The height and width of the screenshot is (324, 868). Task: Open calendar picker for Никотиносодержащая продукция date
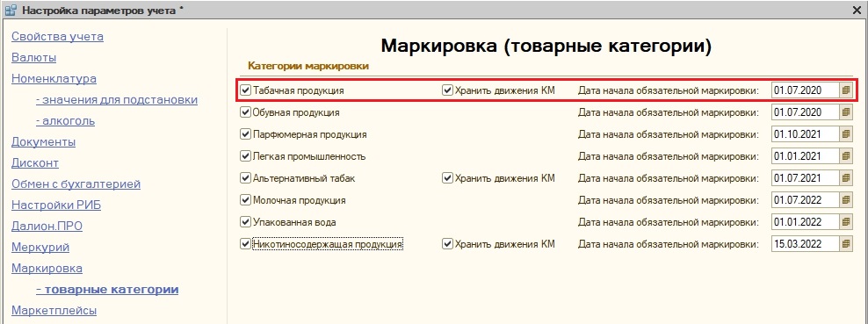click(x=846, y=243)
